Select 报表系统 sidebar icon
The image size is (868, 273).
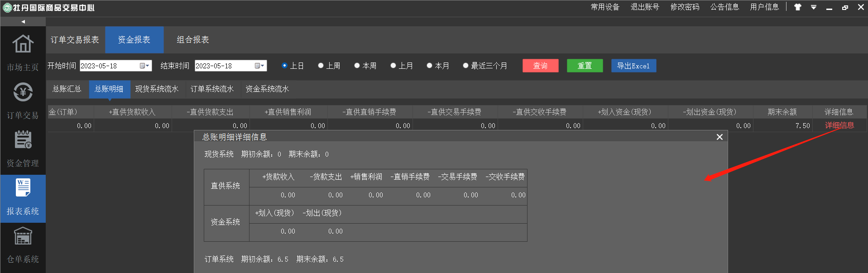23,188
